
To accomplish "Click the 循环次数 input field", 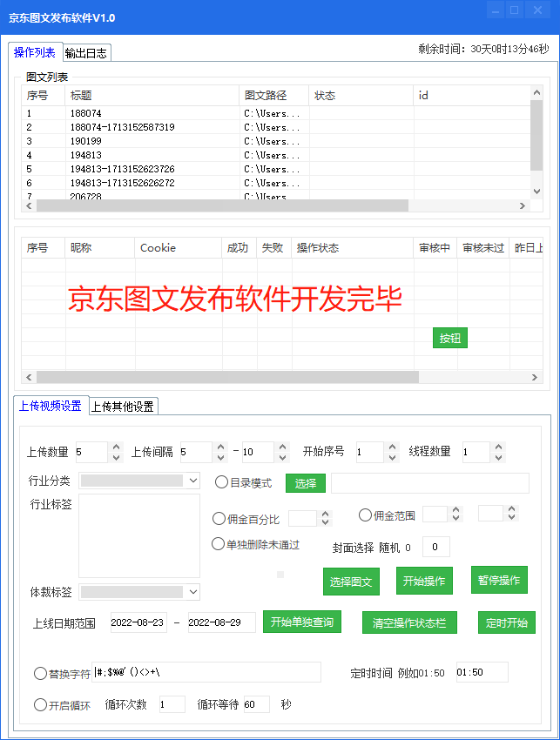I will pyautogui.click(x=172, y=704).
